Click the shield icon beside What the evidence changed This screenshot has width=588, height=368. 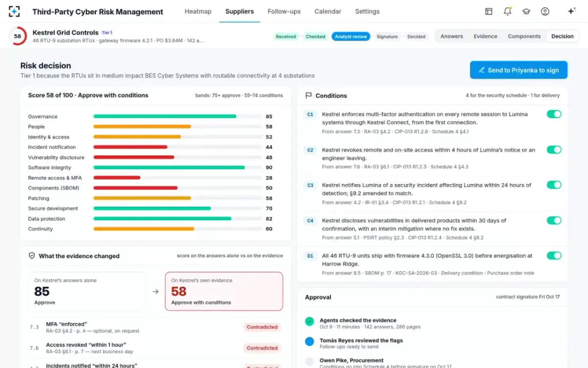coord(32,256)
